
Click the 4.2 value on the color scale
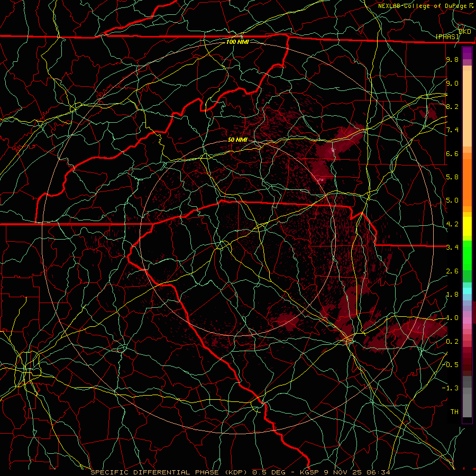pos(452,224)
